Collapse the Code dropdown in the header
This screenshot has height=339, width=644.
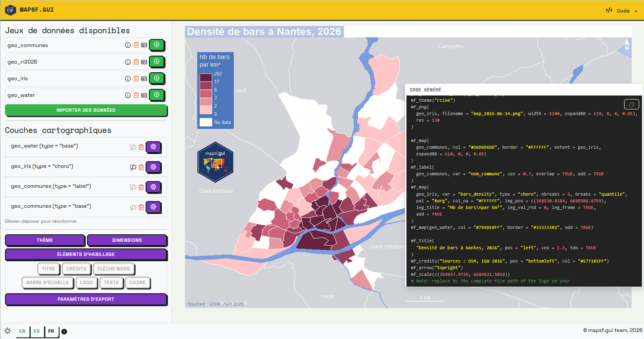pos(622,10)
